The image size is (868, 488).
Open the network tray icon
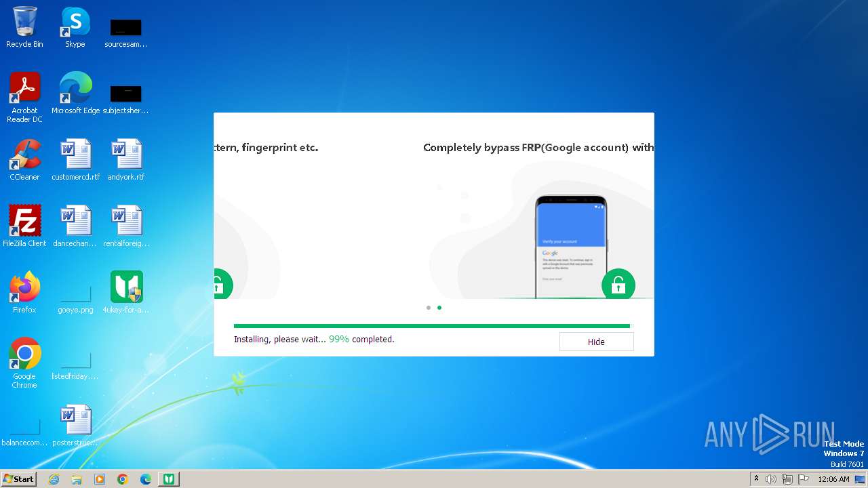coord(787,479)
